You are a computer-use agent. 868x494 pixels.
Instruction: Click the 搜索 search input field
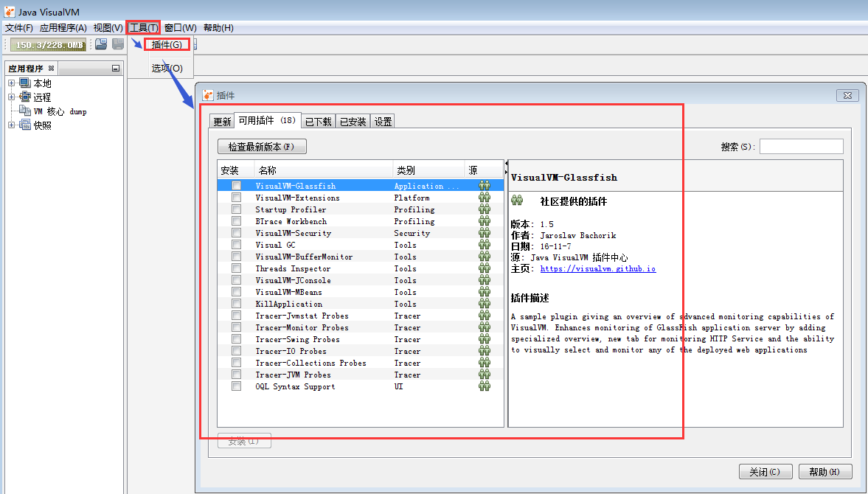[801, 147]
